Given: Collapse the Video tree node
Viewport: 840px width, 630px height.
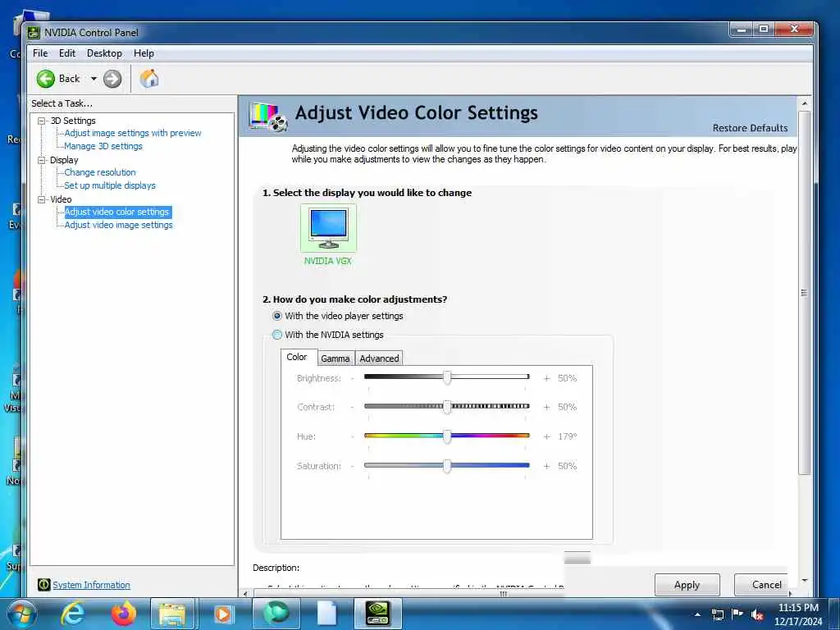Looking at the screenshot, I should click(x=41, y=199).
